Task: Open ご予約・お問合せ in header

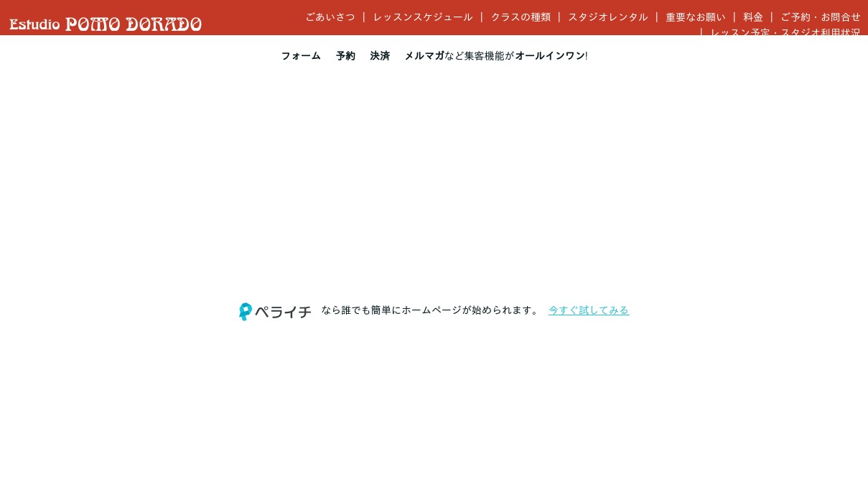Action: 821,17
